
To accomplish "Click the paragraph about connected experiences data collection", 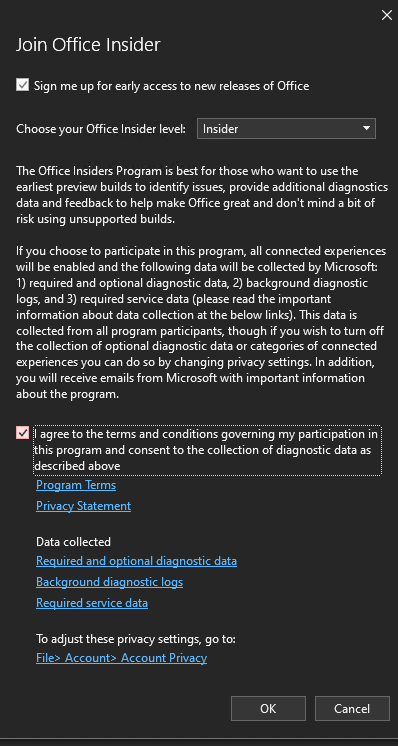I will 200,322.
